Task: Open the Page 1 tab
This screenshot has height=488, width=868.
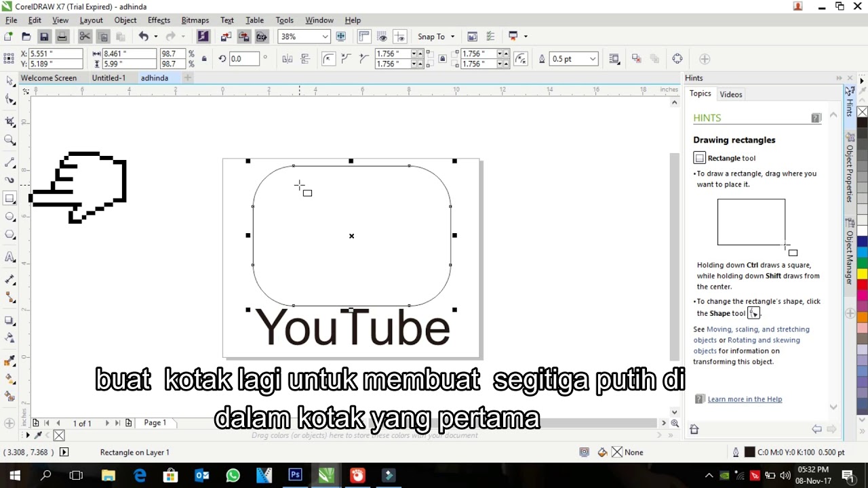Action: click(155, 423)
